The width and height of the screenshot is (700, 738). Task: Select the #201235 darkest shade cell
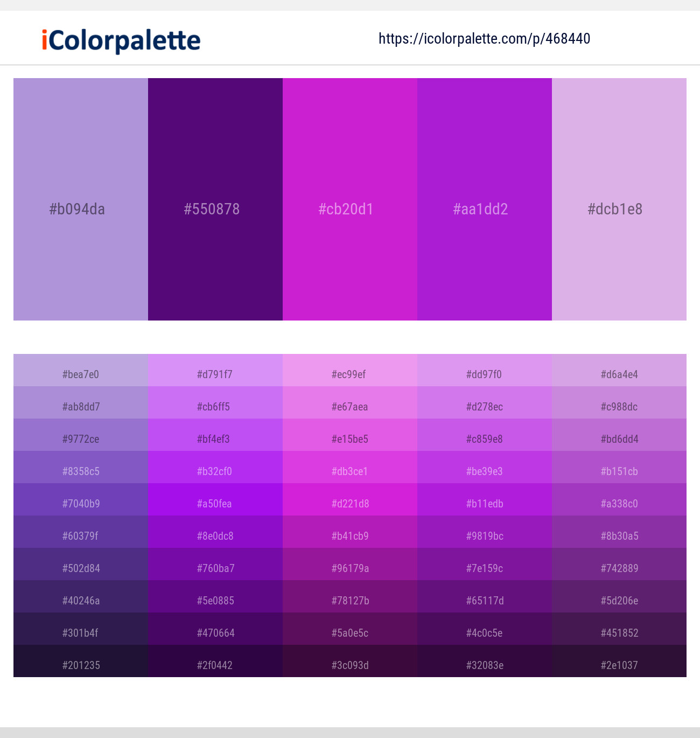pos(81,661)
